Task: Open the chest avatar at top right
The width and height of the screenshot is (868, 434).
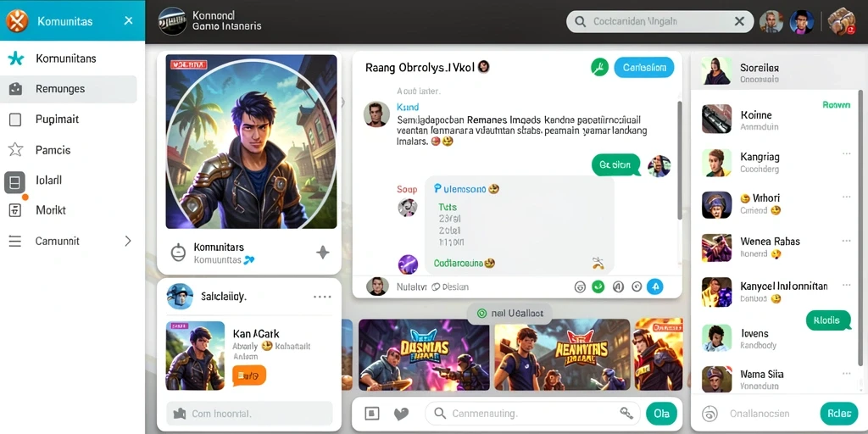Action: pos(842,21)
